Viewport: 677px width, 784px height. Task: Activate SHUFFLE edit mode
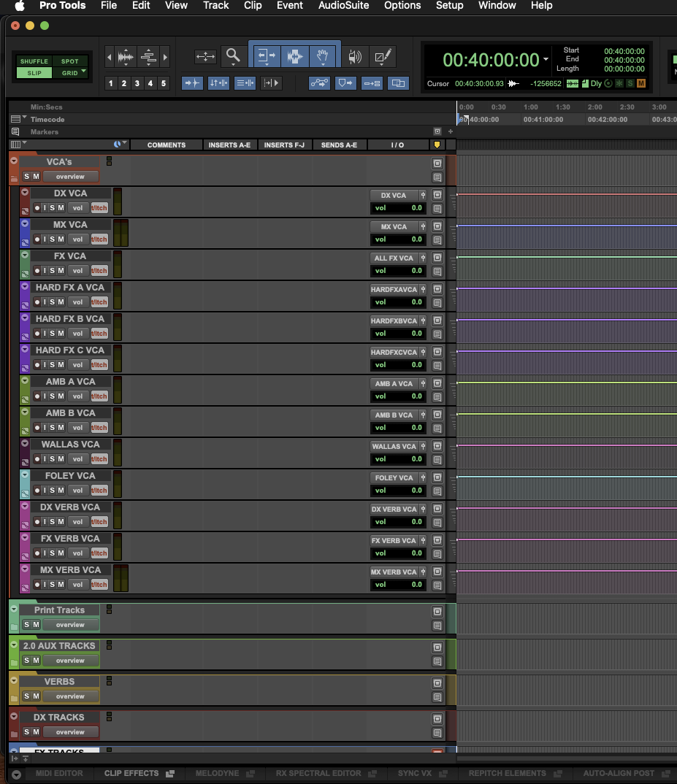(34, 61)
